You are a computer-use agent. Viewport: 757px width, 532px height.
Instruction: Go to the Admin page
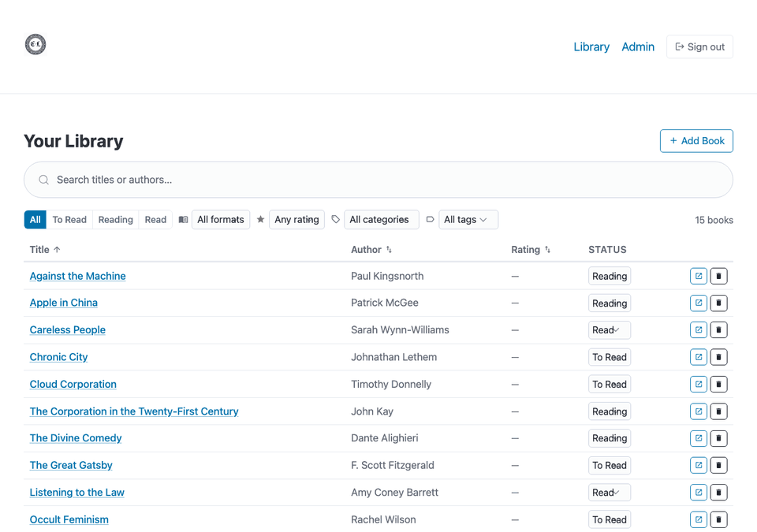click(x=637, y=47)
